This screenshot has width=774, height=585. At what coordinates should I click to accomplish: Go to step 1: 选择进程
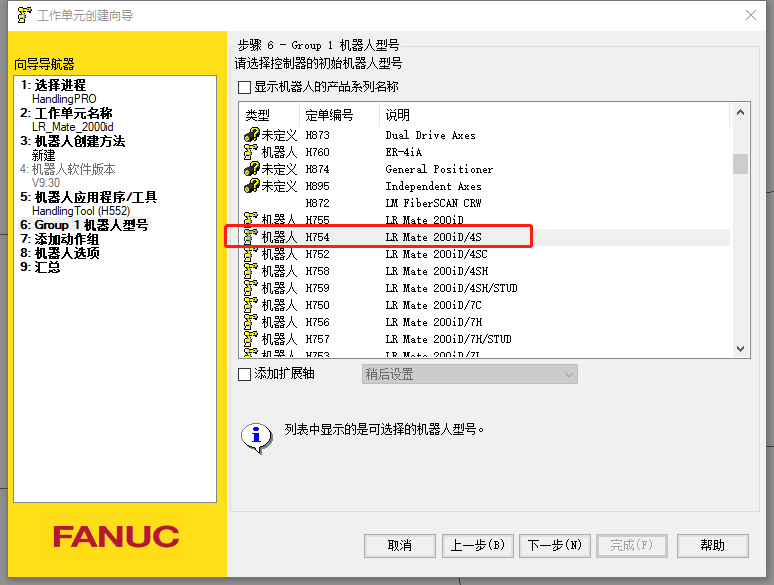(x=53, y=85)
